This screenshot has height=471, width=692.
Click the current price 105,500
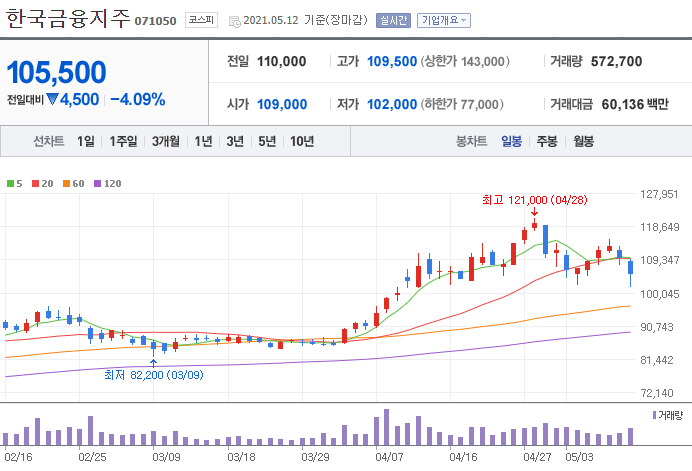coord(56,72)
